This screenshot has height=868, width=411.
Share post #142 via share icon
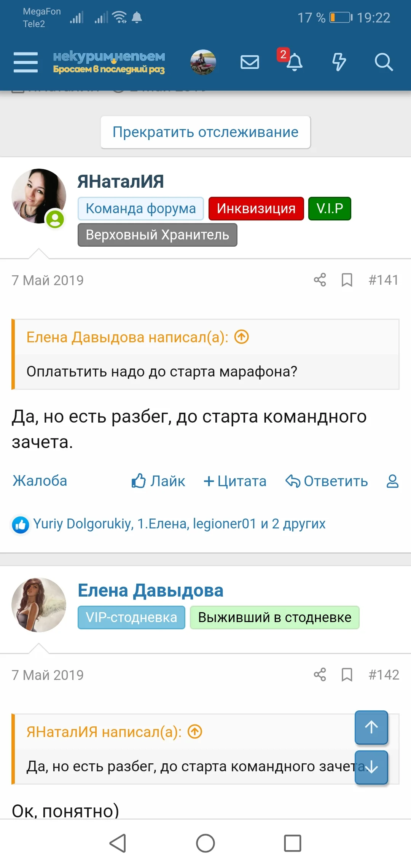click(320, 675)
